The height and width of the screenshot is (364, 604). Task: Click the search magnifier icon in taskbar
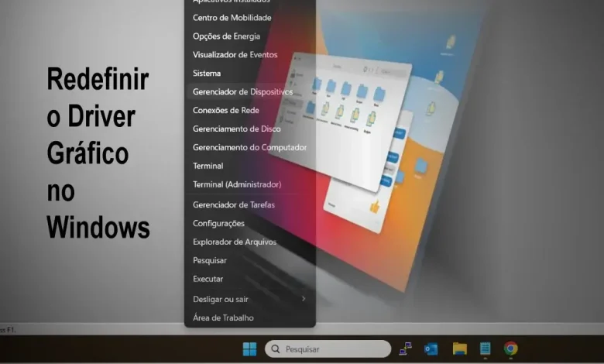tap(276, 349)
